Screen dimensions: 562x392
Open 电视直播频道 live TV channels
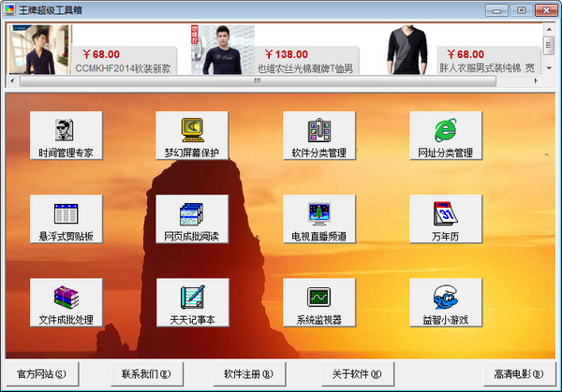pyautogui.click(x=318, y=220)
